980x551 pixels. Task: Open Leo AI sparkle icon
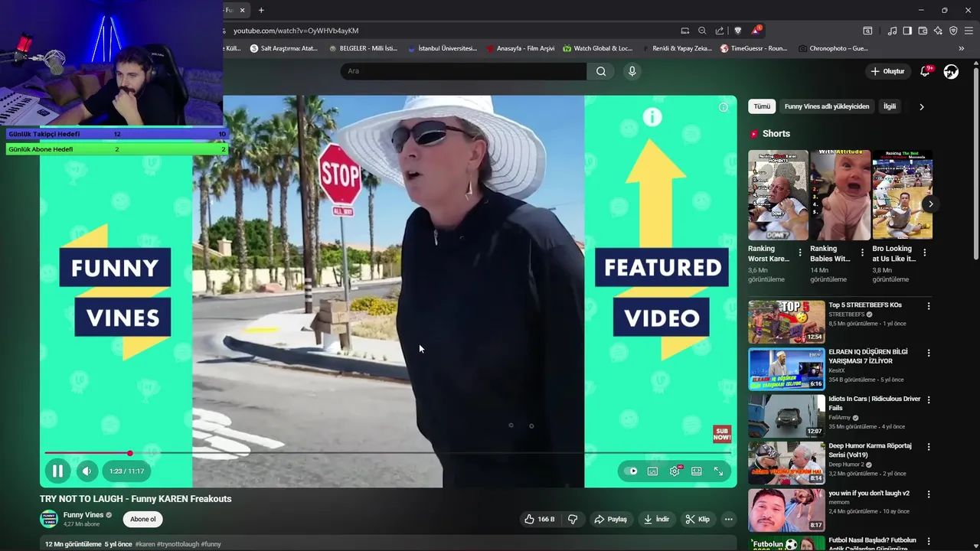(x=938, y=31)
